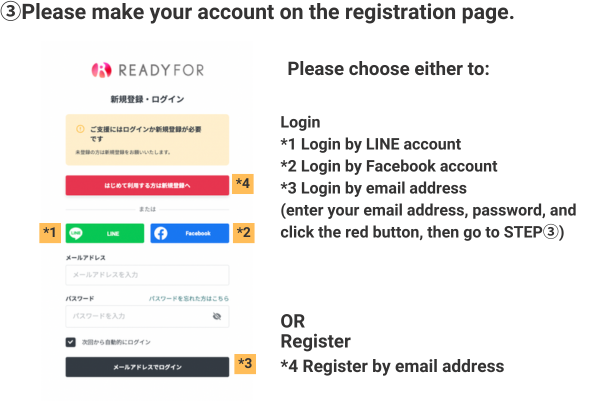Click the *4 orange marker label
This screenshot has height=414, width=600.
click(x=244, y=183)
